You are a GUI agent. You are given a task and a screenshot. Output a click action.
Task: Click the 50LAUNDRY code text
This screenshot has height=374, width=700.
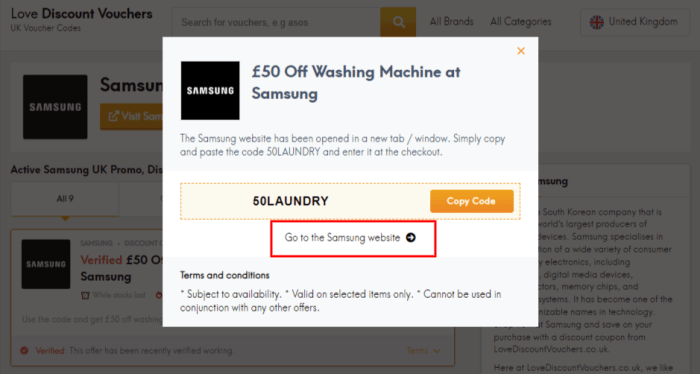pyautogui.click(x=291, y=201)
